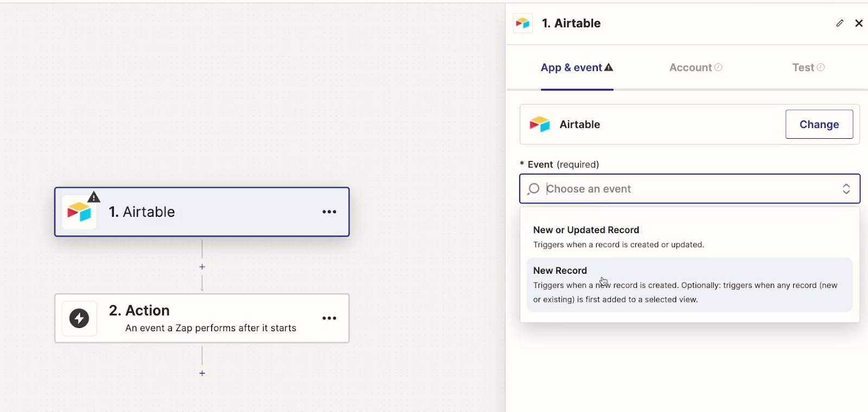868x412 pixels.
Task: Switch to the Test tab
Action: (808, 68)
